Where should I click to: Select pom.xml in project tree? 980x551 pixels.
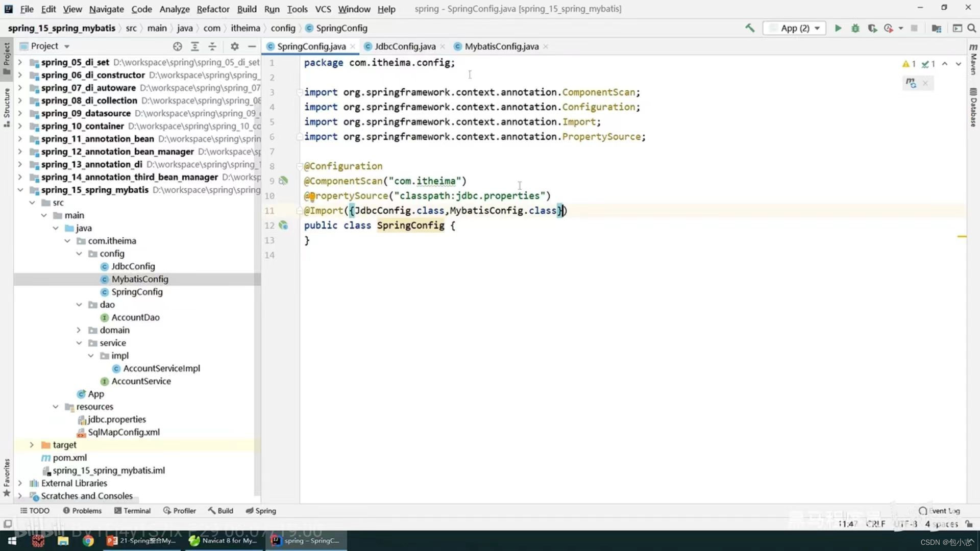(x=69, y=458)
